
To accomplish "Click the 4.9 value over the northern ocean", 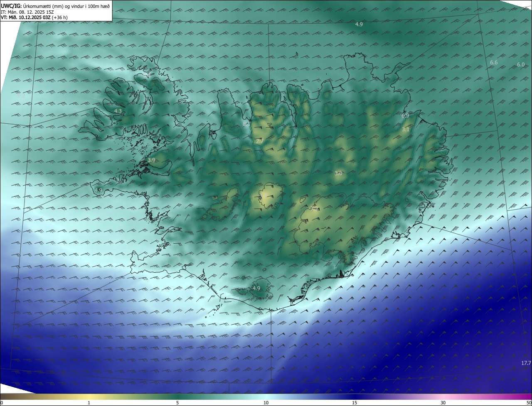I will tap(359, 24).
